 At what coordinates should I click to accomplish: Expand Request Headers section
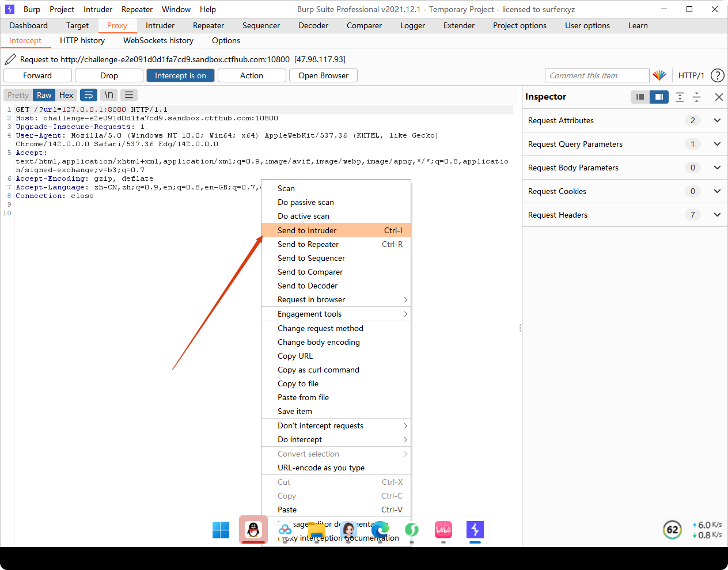pos(625,215)
